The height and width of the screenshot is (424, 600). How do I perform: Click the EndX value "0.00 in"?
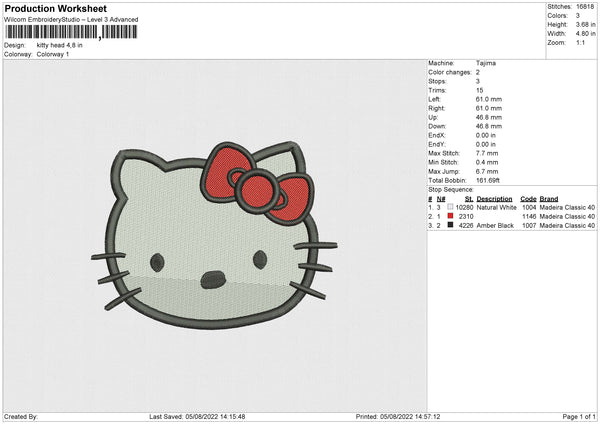point(486,135)
